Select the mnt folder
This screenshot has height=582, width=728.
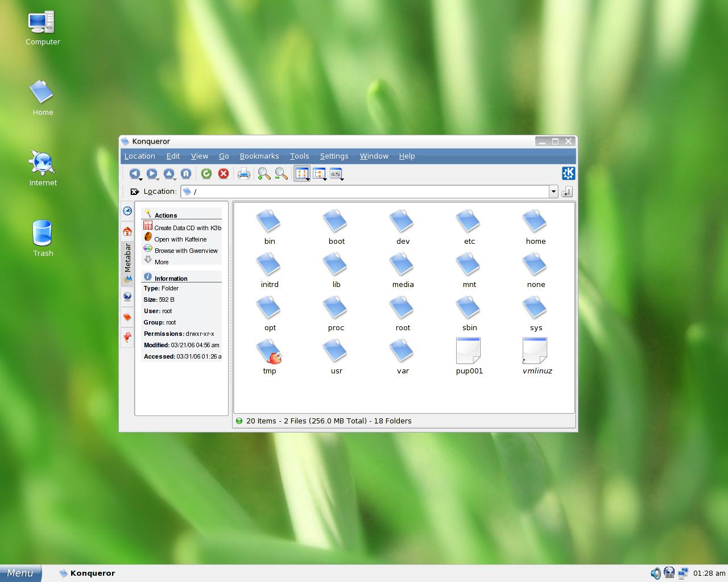point(469,270)
